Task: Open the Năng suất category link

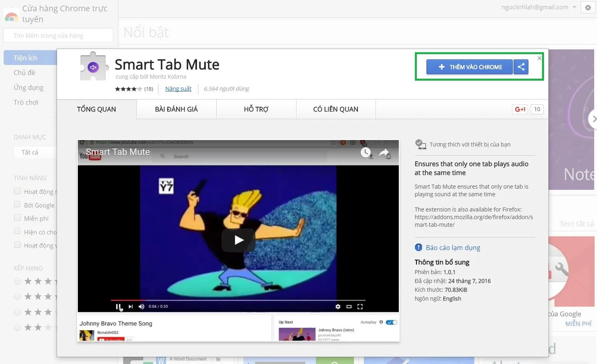Action: click(x=178, y=89)
